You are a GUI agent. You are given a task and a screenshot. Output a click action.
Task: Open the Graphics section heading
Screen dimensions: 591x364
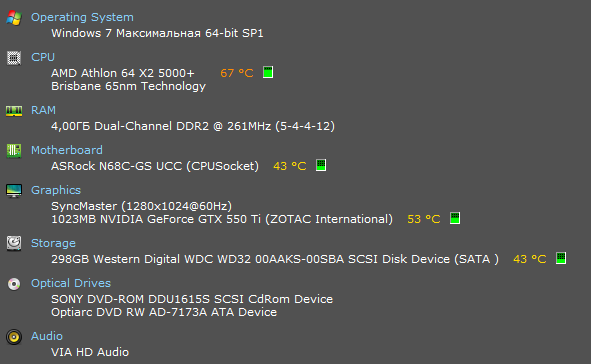(56, 190)
